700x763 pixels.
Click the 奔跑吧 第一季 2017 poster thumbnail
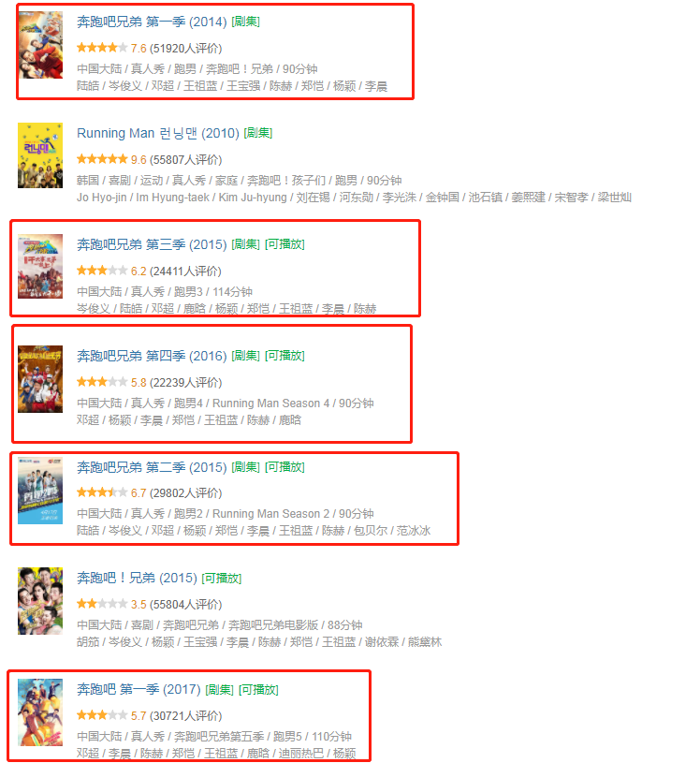click(40, 712)
